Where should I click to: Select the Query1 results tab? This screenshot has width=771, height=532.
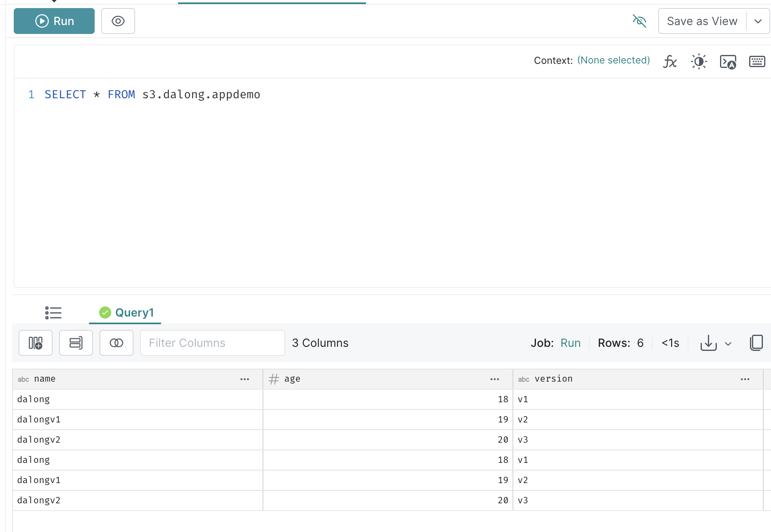coord(125,312)
